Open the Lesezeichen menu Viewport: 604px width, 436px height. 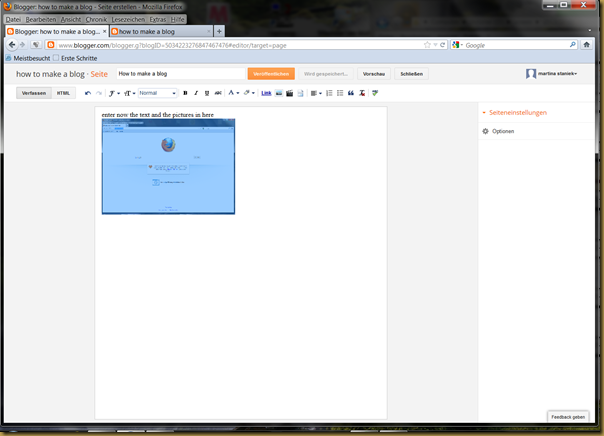pos(128,19)
